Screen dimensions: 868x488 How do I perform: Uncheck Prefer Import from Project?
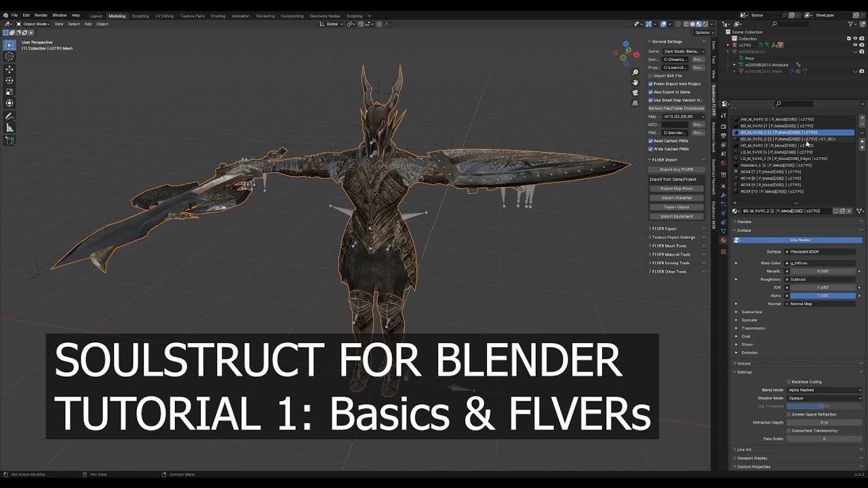click(x=650, y=84)
